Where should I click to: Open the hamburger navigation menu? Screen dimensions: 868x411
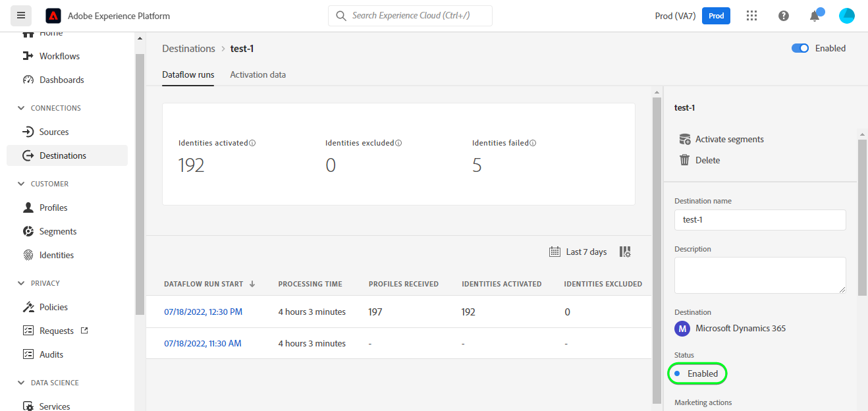[21, 16]
